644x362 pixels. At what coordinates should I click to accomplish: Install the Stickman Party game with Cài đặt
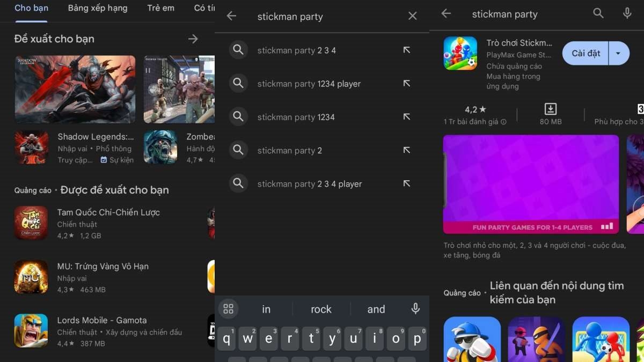click(x=586, y=53)
